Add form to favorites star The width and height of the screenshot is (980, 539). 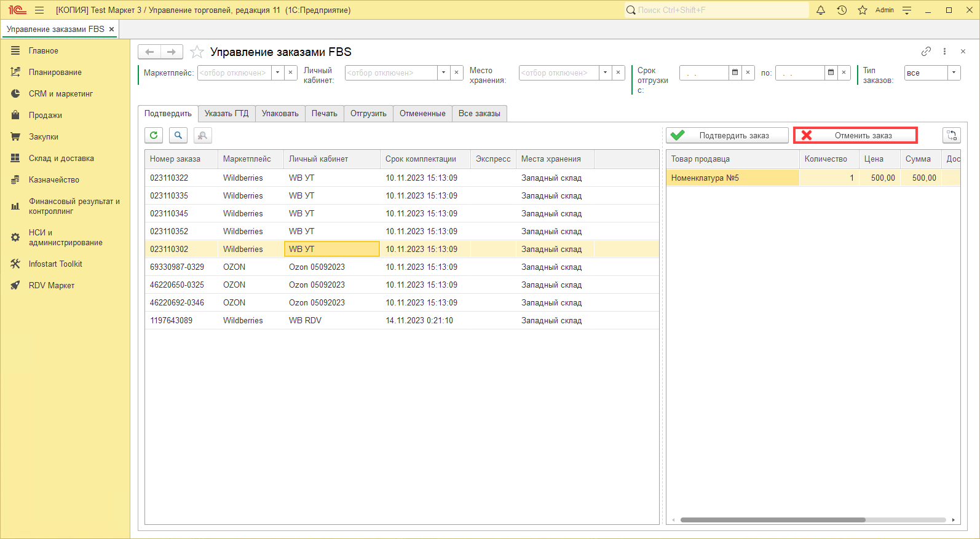197,52
